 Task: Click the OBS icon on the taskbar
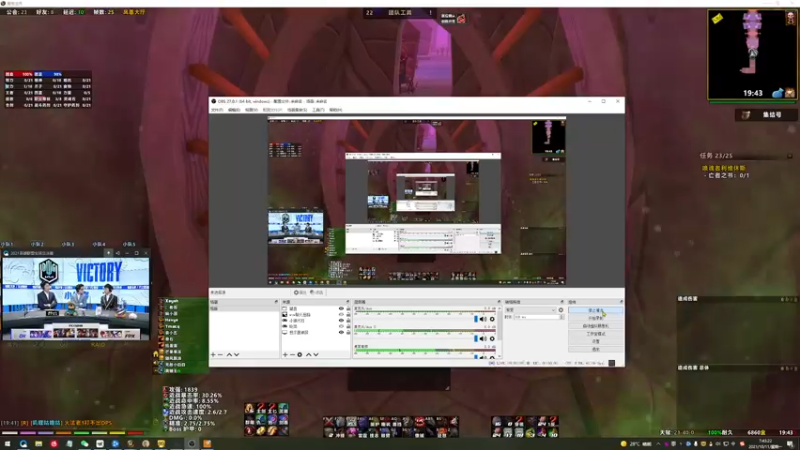tap(191, 444)
